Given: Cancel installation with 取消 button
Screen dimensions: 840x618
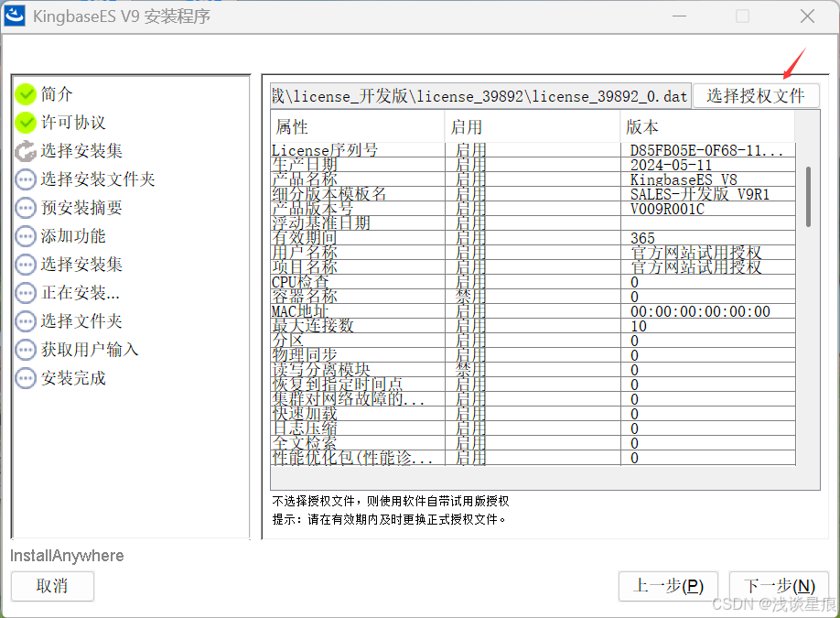Looking at the screenshot, I should click(x=52, y=586).
